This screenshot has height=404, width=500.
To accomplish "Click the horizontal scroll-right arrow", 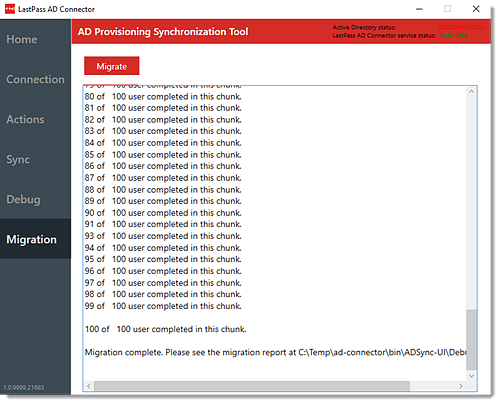I will pos(461,386).
